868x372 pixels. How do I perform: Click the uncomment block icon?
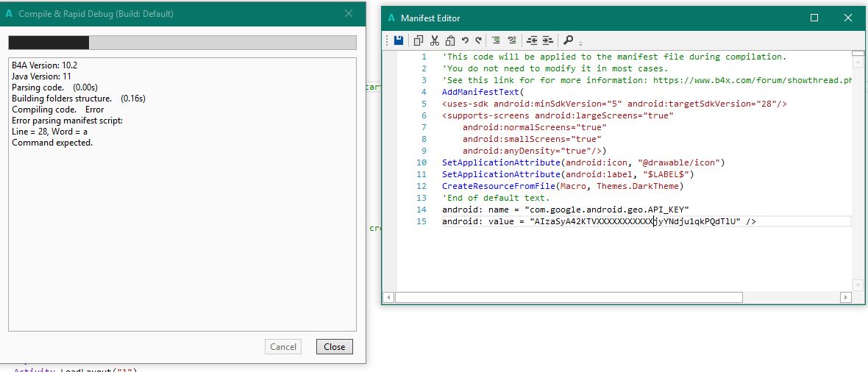[x=511, y=40]
